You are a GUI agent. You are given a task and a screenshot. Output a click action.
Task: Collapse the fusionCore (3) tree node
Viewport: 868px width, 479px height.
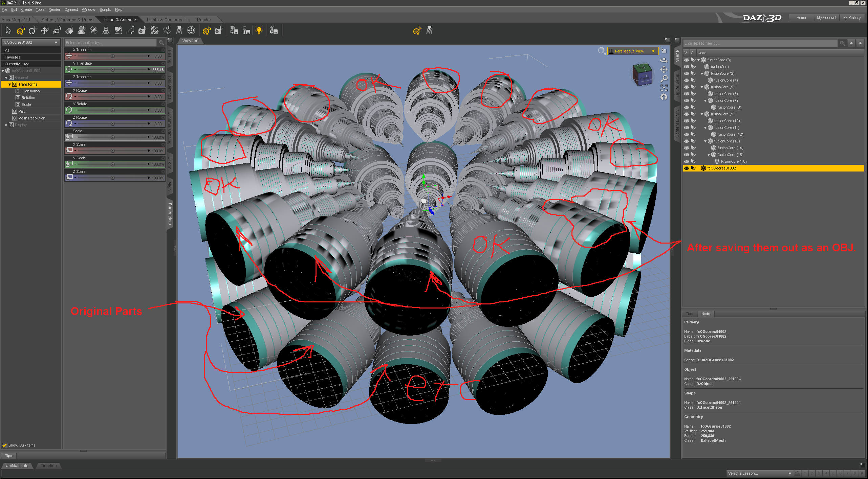click(x=698, y=60)
